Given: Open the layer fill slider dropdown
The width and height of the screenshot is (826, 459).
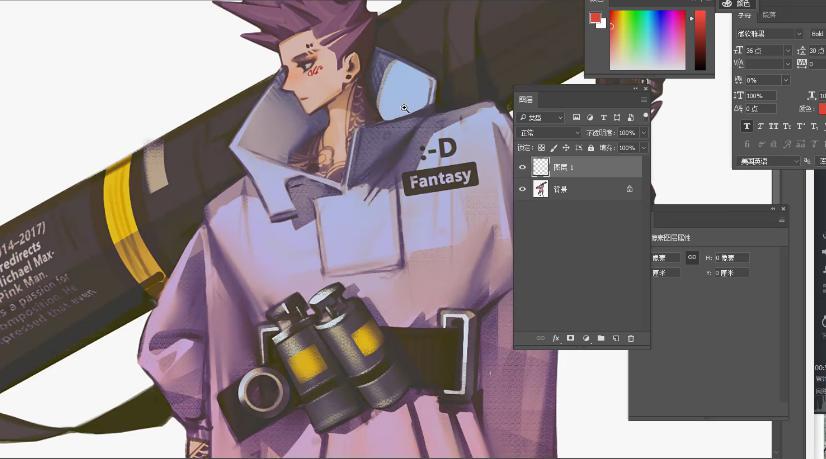Looking at the screenshot, I should (x=643, y=148).
